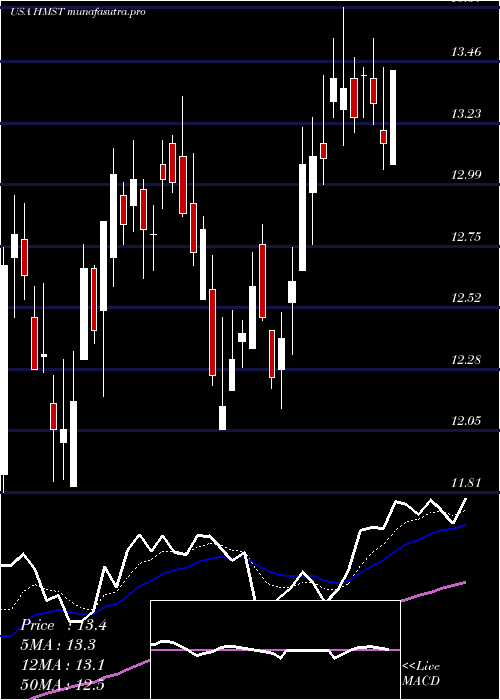The width and height of the screenshot is (500, 700).
Task: Click the USA HMST munafasutra.pro title
Action: tap(78, 12)
